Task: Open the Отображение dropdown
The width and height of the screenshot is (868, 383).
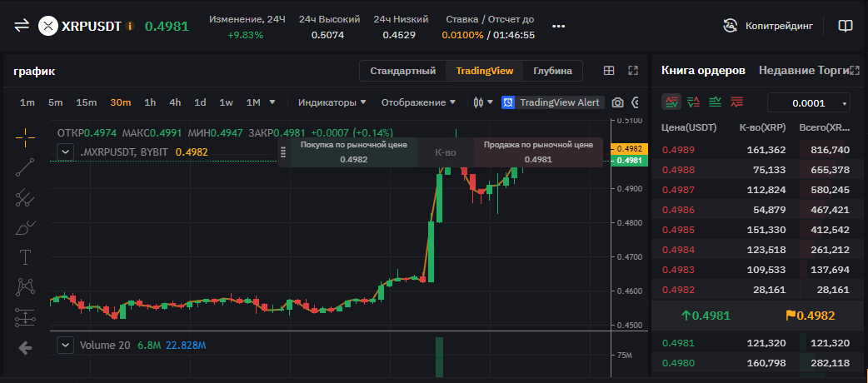Action: point(418,102)
